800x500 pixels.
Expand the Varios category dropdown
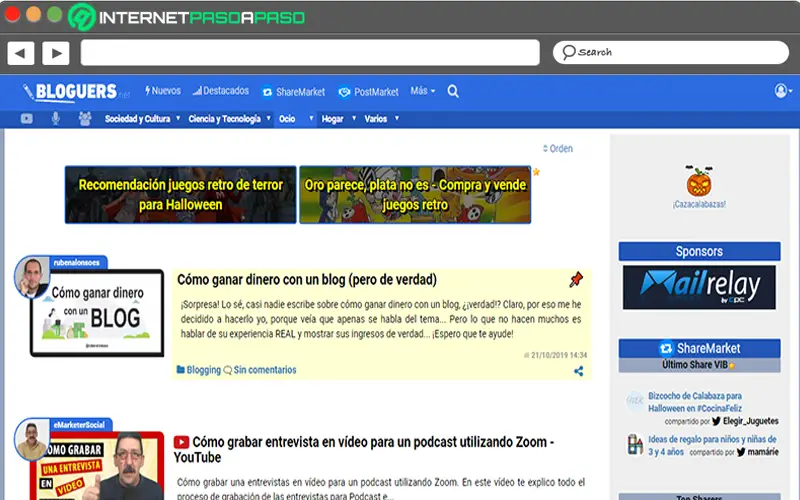click(382, 119)
